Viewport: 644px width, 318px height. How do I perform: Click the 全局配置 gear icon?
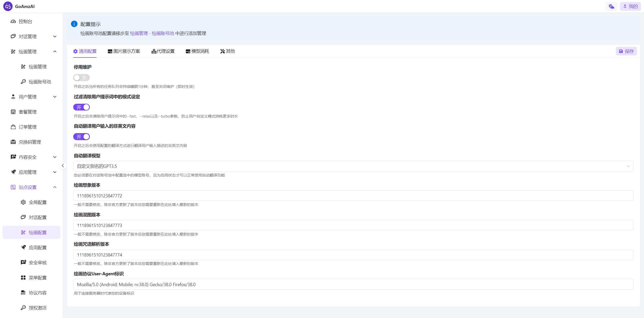coord(23,202)
